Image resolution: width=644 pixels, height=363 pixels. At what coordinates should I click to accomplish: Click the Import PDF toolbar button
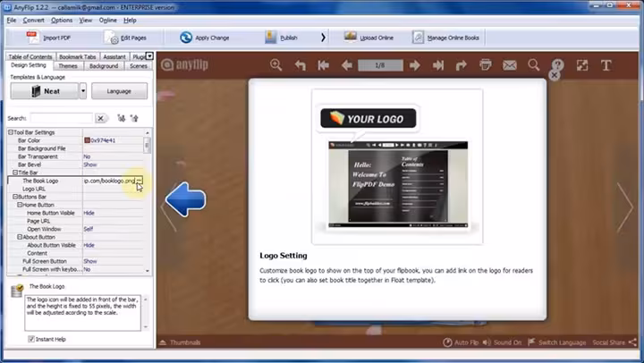point(48,38)
